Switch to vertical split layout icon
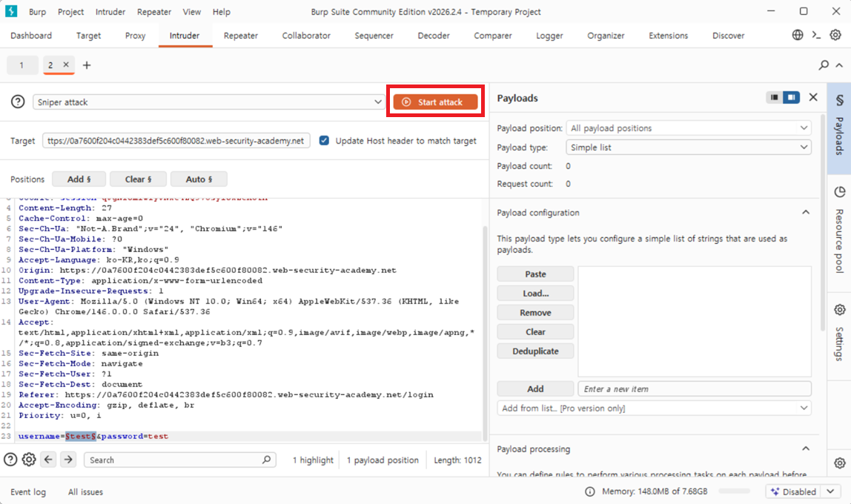Image resolution: width=851 pixels, height=504 pixels. pos(791,97)
